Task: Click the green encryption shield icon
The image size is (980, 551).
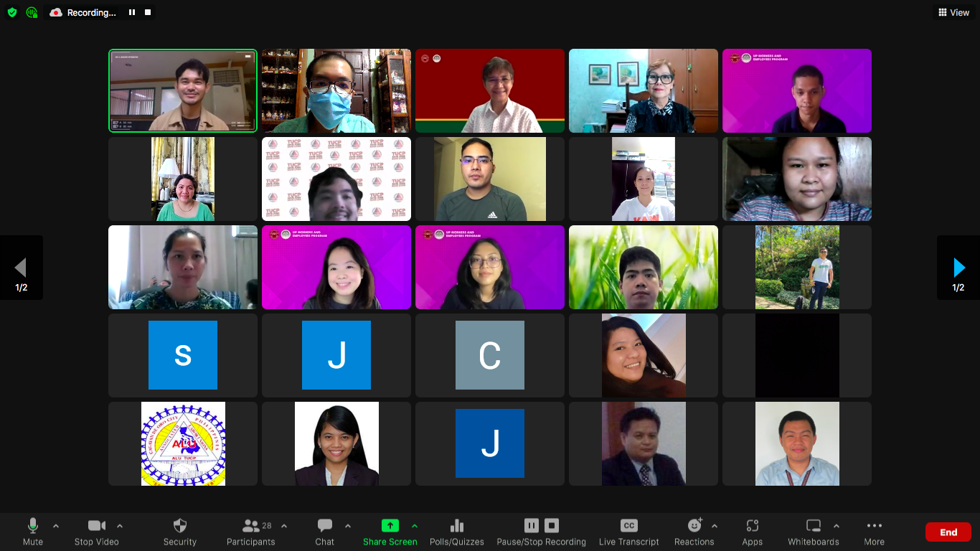Action: 11,12
